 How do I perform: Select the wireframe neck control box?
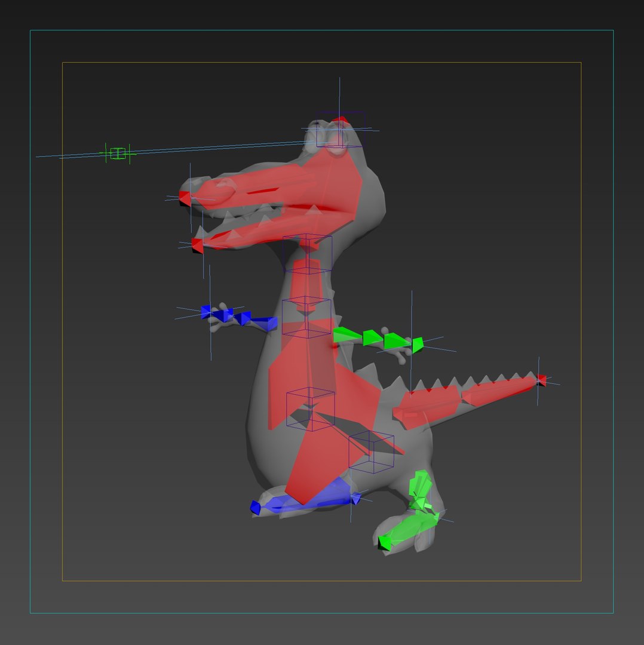click(x=308, y=253)
